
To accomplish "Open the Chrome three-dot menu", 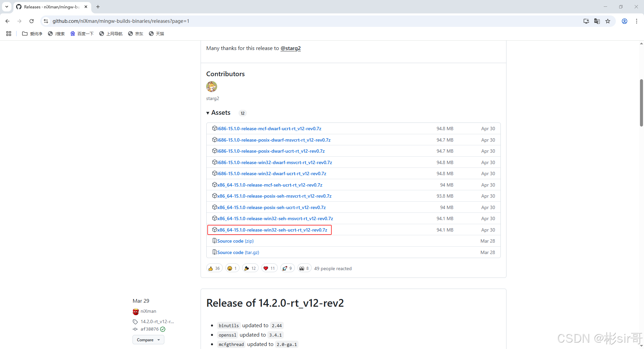I will [637, 21].
